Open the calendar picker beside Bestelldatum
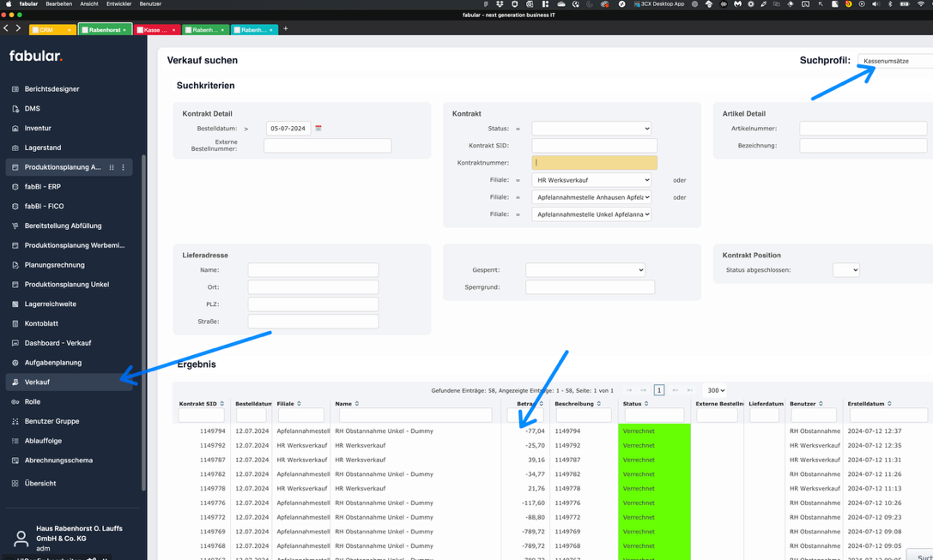This screenshot has width=933, height=560. (x=318, y=129)
